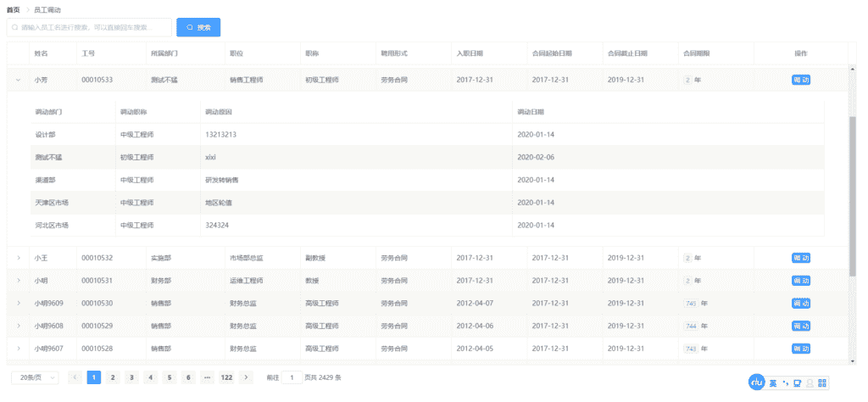Click 调动 button for 小明9607
The image size is (868, 402).
pyautogui.click(x=800, y=349)
